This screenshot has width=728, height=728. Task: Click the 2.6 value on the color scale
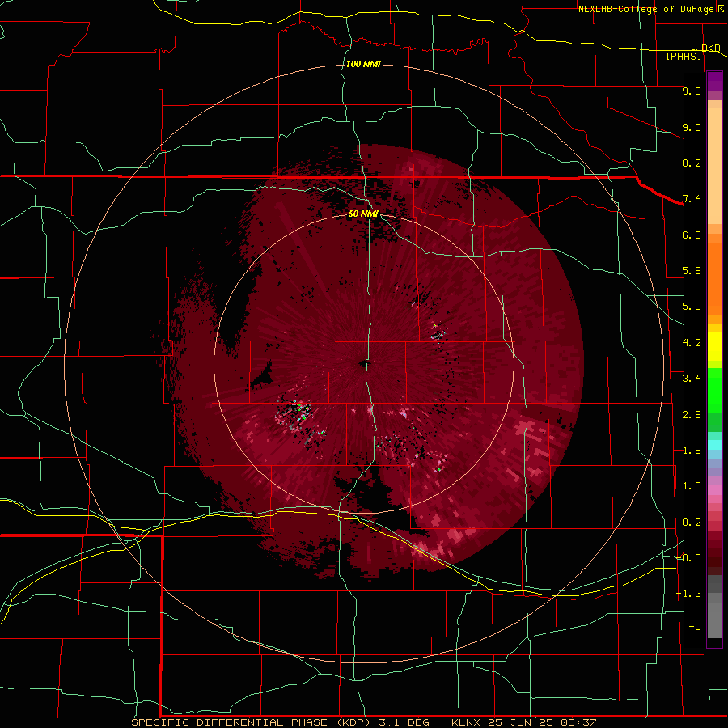pos(692,415)
